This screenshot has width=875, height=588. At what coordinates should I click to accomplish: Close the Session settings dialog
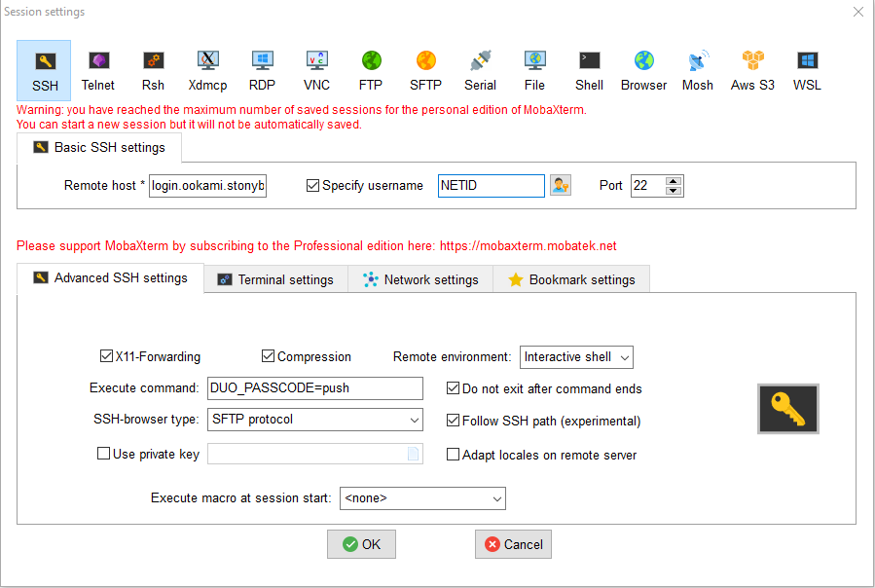point(858,12)
